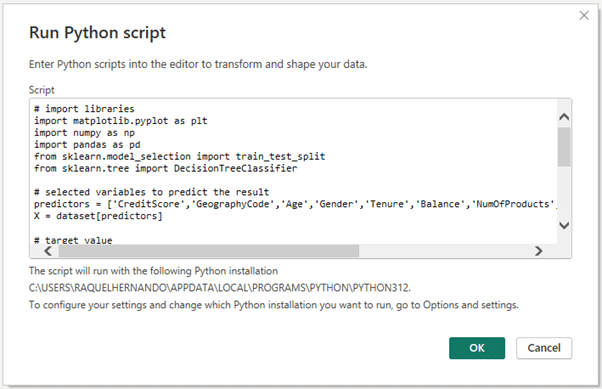Click the 'import numpy as np' line
Screen dimensions: 602x389
pos(84,133)
